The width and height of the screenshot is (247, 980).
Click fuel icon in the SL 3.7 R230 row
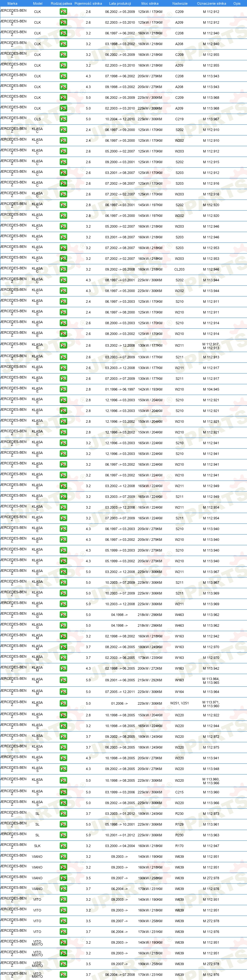tap(63, 813)
